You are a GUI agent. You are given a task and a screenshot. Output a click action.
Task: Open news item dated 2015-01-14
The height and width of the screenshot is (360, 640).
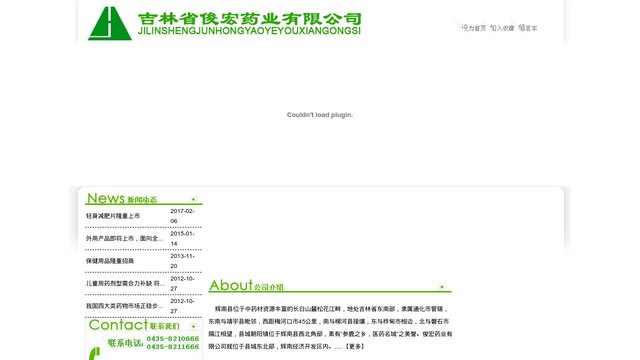[x=124, y=238]
